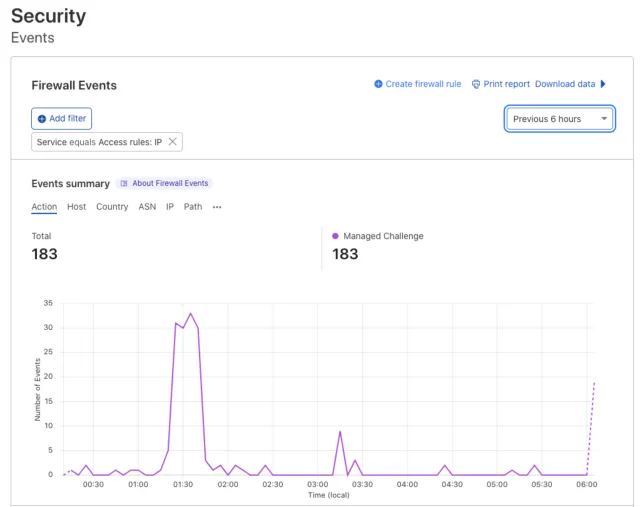
Task: Click the Managed Challenge count 183
Action: coord(345,254)
